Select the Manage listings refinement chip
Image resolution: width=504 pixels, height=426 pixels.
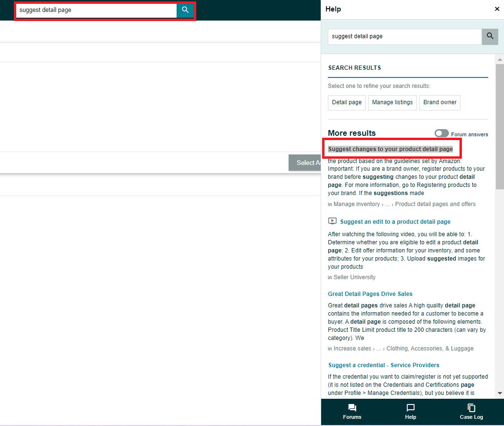(x=392, y=102)
